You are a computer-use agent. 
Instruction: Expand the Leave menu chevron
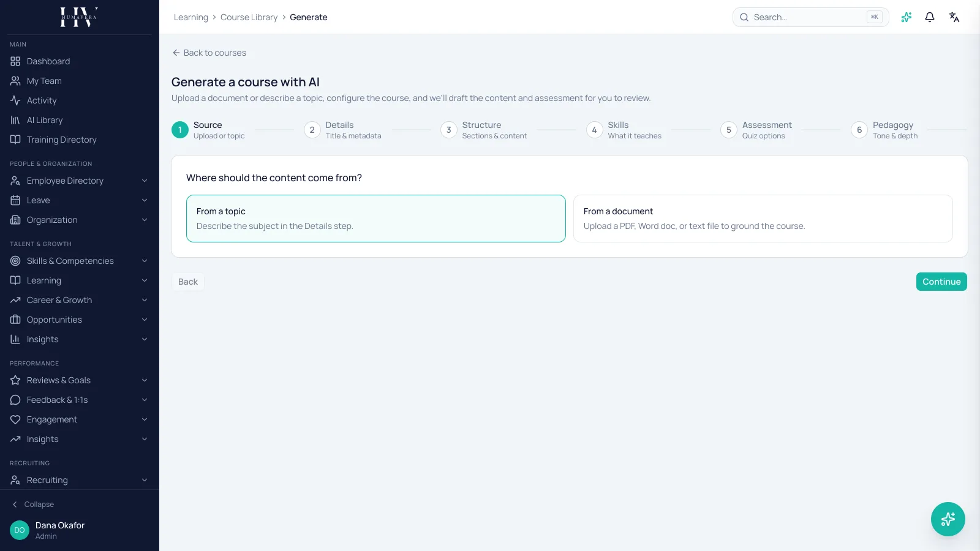click(x=145, y=200)
